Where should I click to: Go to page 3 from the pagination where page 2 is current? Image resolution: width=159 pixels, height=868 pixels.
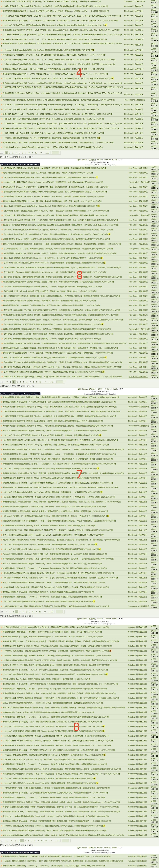pyautogui.click(x=17, y=382)
